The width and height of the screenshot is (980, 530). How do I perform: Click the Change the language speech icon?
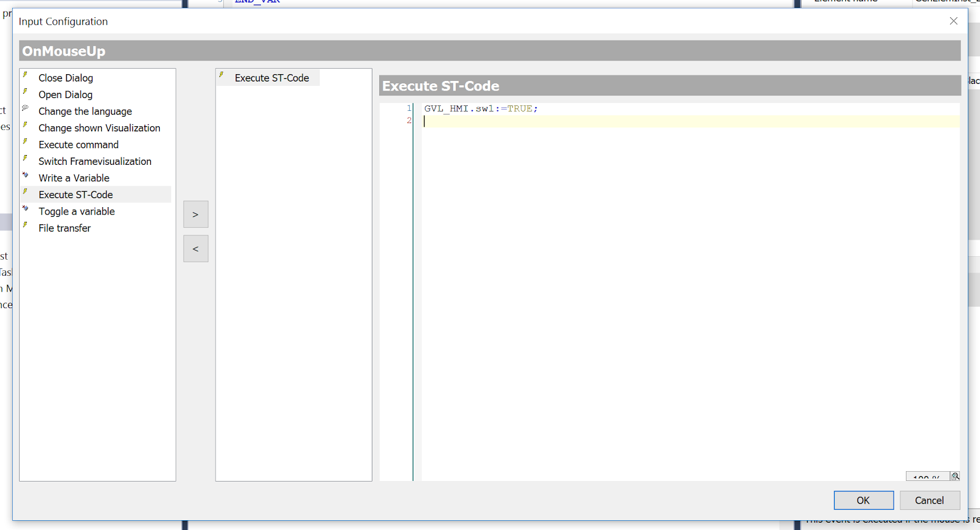point(25,108)
